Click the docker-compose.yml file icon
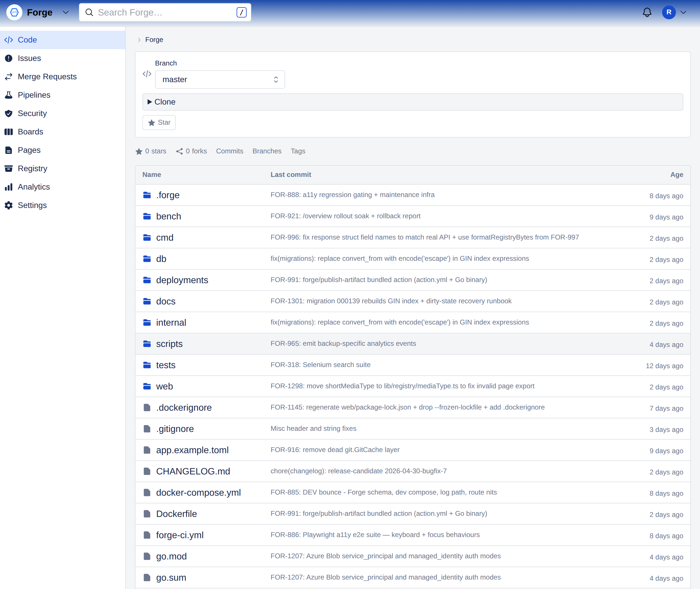The image size is (700, 589). 147,493
